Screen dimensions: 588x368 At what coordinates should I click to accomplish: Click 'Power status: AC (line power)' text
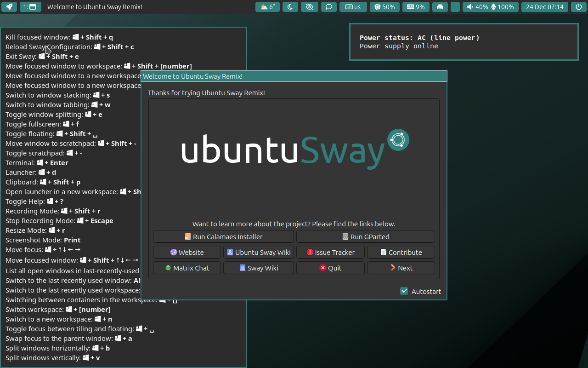click(419, 38)
